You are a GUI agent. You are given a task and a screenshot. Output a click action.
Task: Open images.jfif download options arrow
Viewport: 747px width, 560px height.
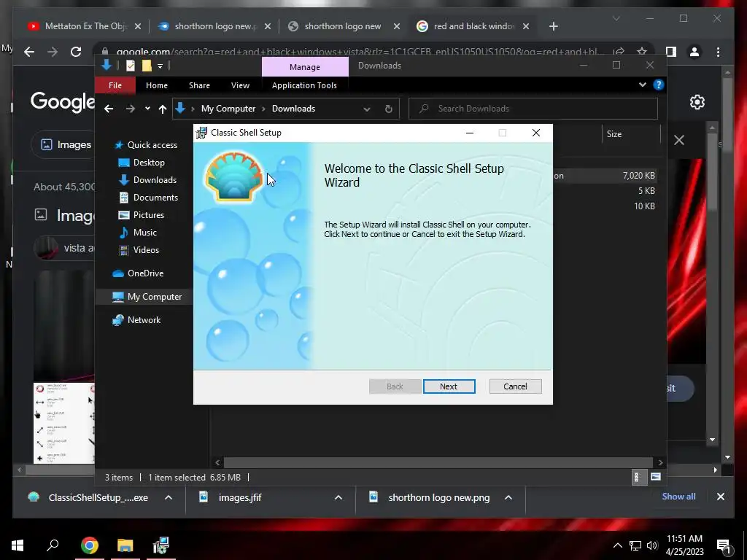338,497
